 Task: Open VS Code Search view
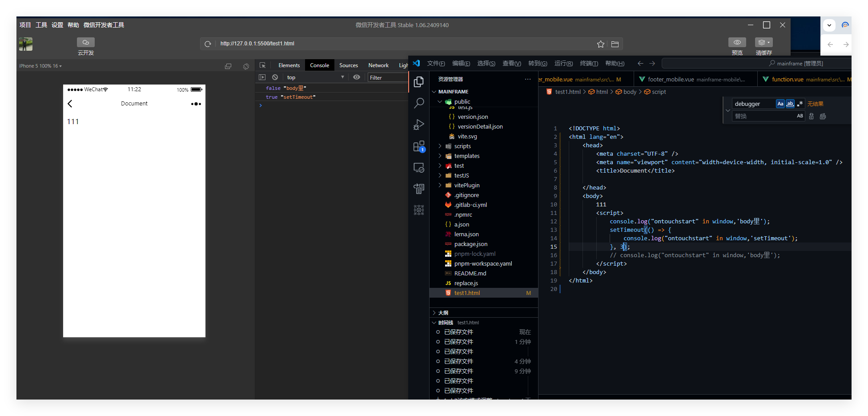point(419,103)
